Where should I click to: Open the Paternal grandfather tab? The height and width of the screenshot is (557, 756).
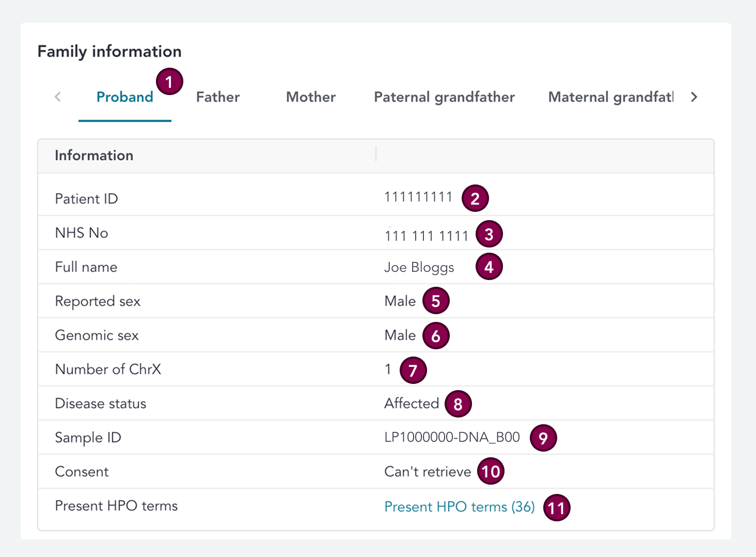[x=444, y=97]
